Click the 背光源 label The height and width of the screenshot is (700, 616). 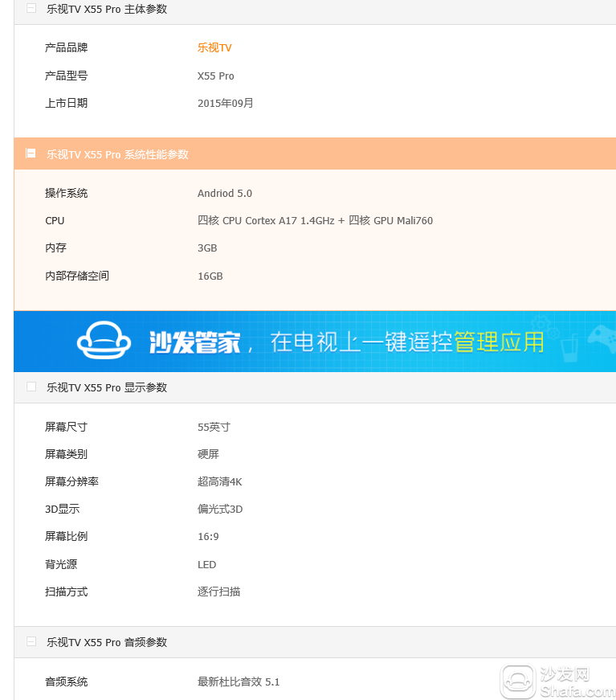61,564
